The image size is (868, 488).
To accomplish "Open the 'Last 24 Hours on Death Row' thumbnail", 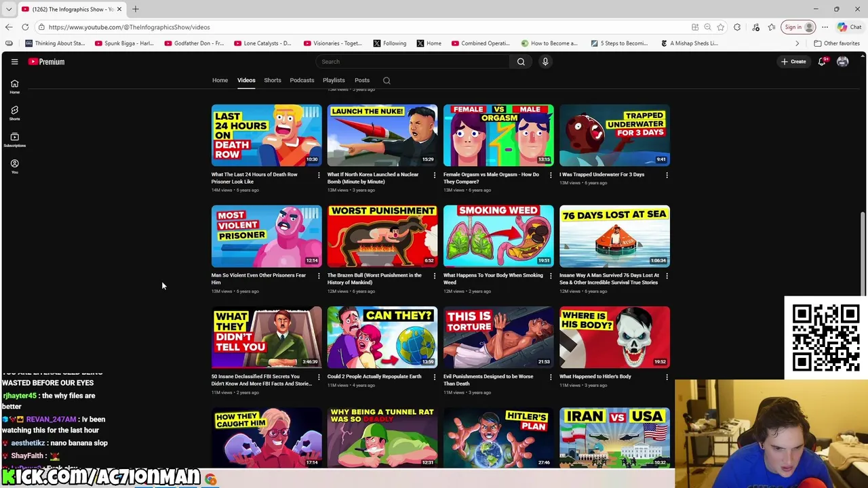I will point(267,136).
